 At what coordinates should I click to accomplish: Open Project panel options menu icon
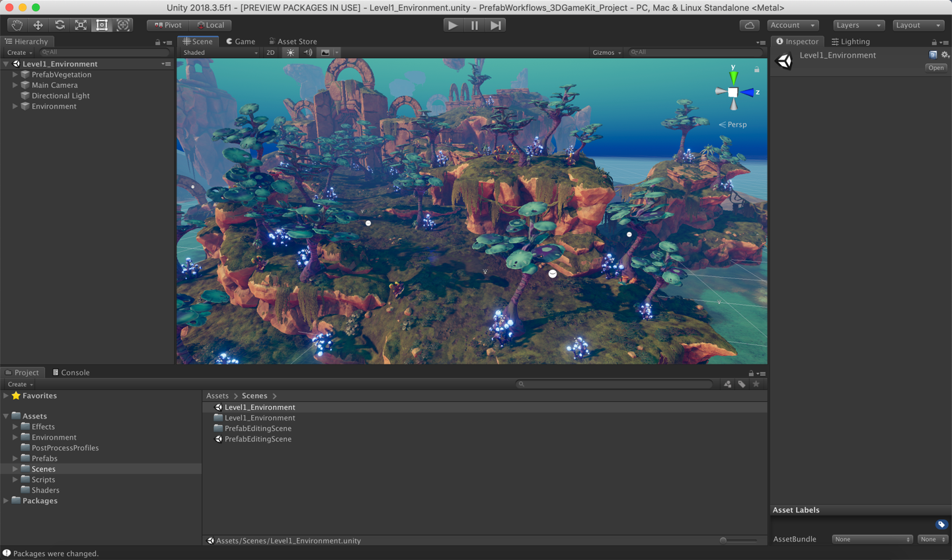click(x=761, y=374)
